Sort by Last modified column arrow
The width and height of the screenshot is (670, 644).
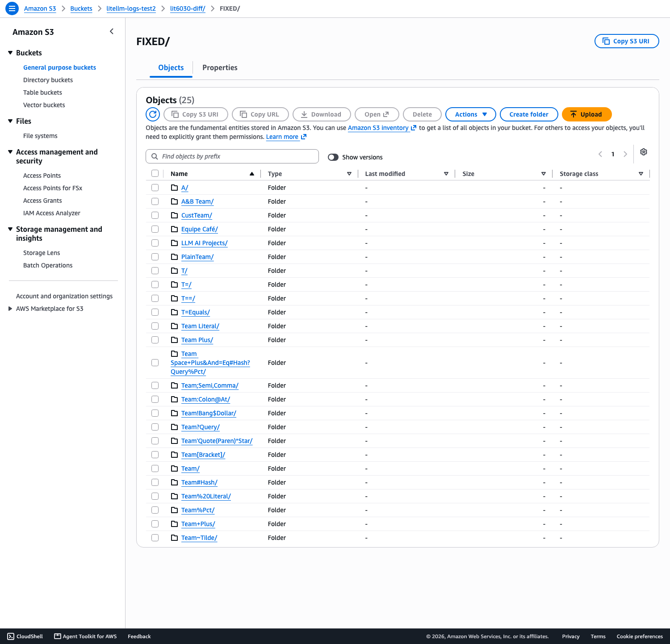[x=446, y=174]
